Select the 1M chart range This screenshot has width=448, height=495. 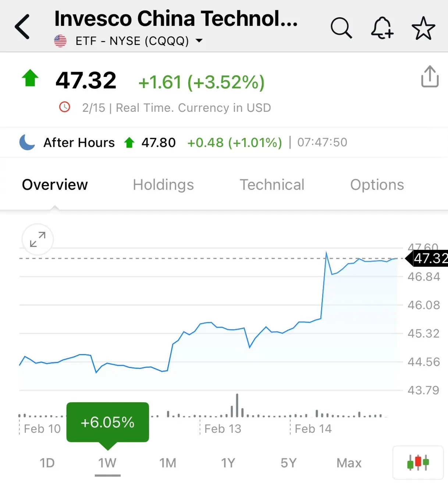point(168,463)
